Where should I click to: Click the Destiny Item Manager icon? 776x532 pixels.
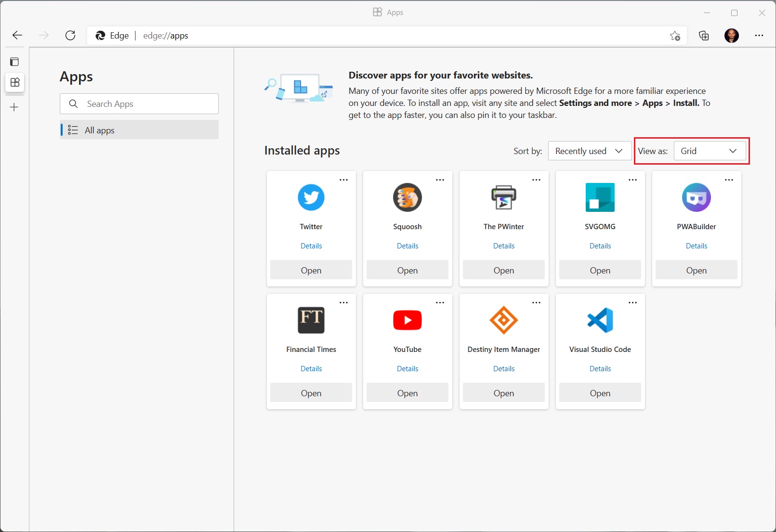[x=503, y=320]
